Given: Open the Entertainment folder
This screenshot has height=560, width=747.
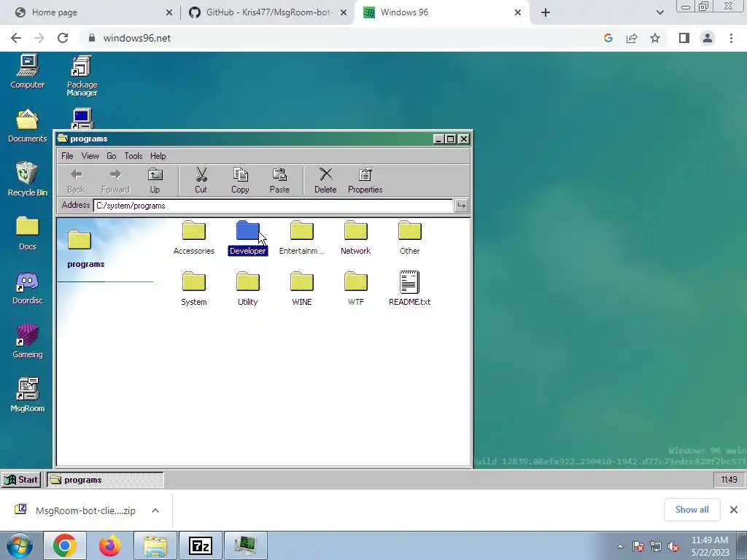Looking at the screenshot, I should (x=301, y=238).
